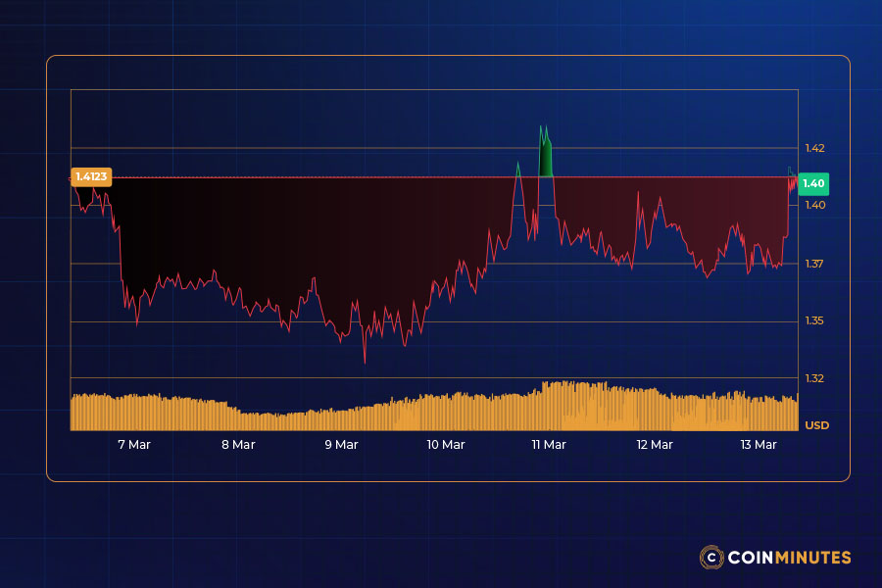Click the 1.35 price axis label
Viewport: 882px width, 588px height.
point(814,321)
